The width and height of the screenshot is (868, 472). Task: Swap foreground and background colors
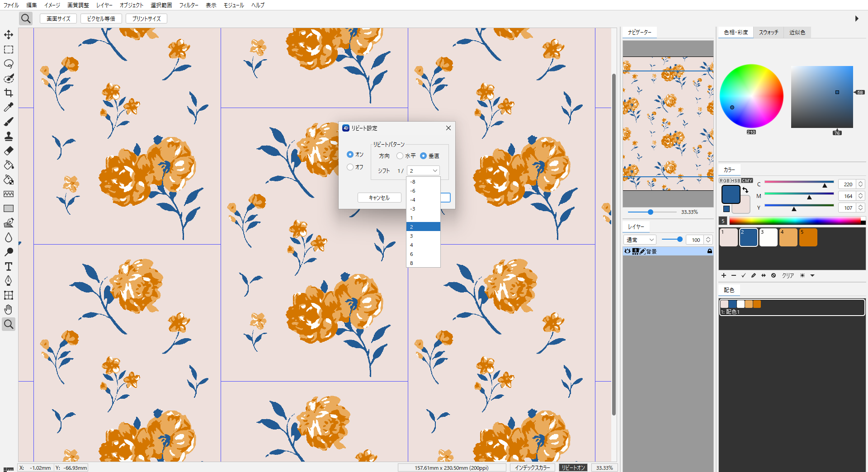click(745, 190)
